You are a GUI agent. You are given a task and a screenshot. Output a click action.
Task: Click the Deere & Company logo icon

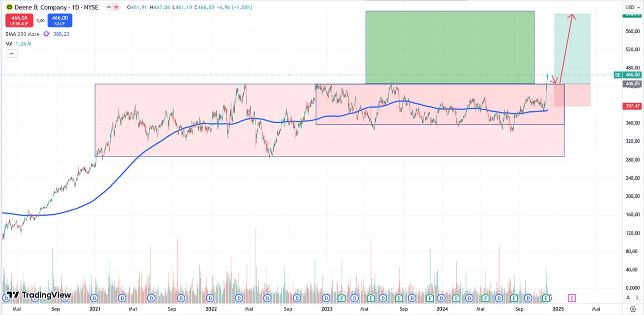click(x=9, y=8)
